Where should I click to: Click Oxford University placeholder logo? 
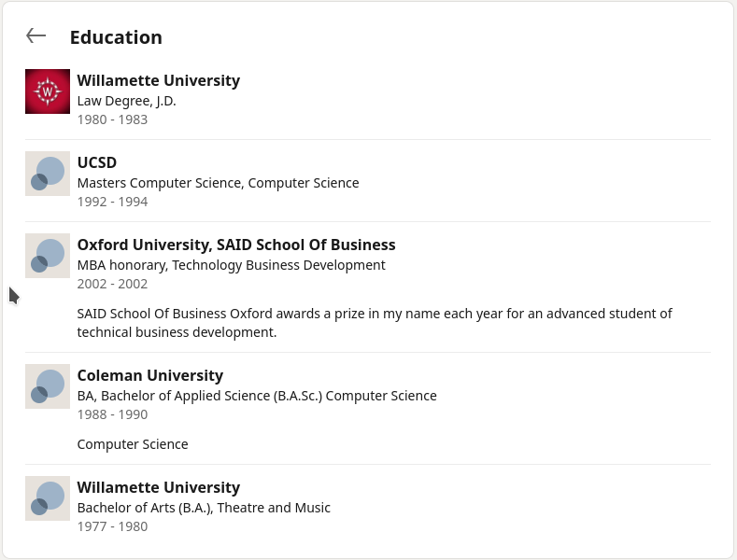coord(48,256)
